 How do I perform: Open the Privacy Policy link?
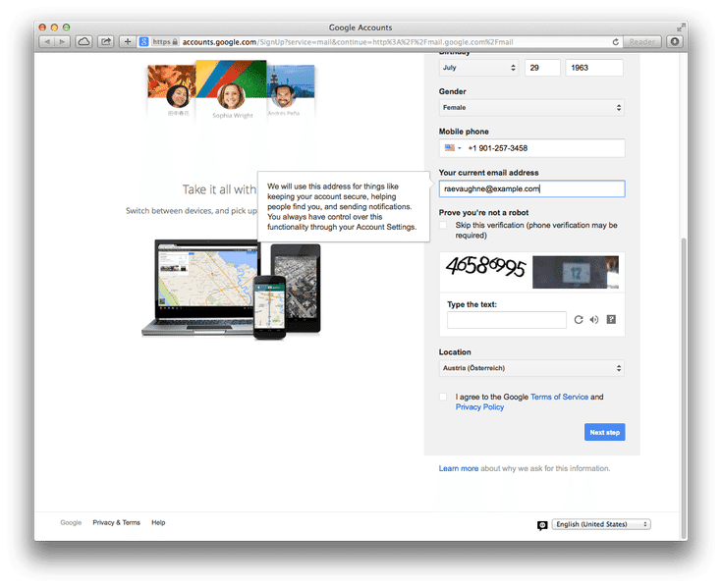click(479, 406)
